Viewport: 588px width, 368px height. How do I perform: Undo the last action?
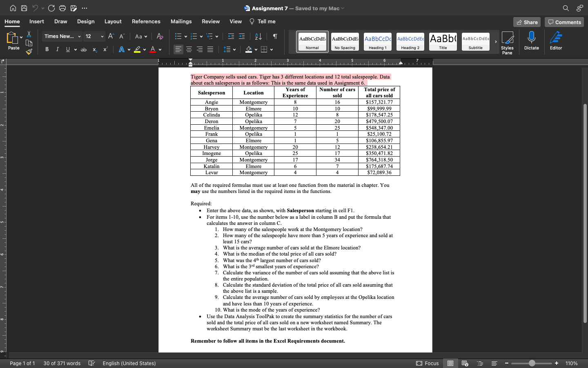[x=35, y=8]
